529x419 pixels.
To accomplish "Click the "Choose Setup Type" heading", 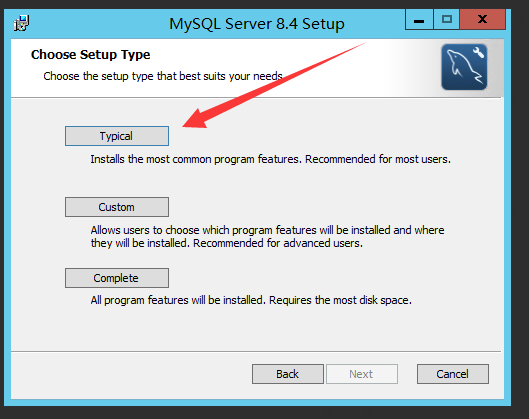I will click(90, 55).
